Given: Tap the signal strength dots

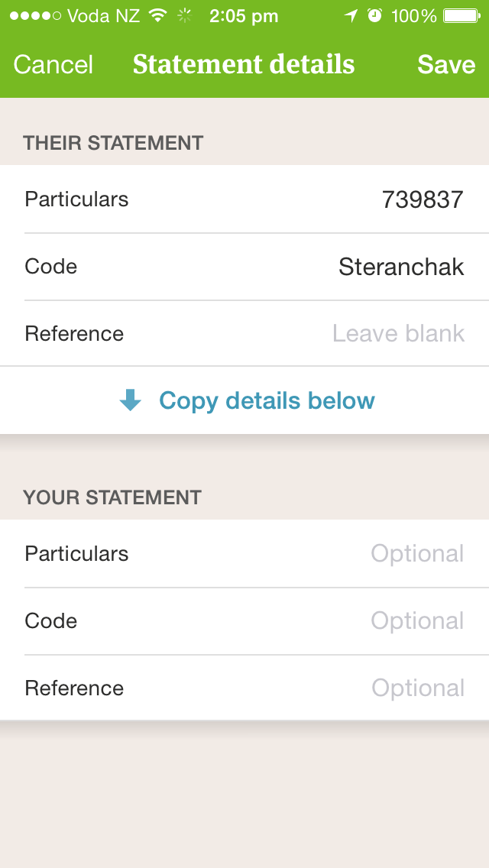Looking at the screenshot, I should click(x=35, y=16).
